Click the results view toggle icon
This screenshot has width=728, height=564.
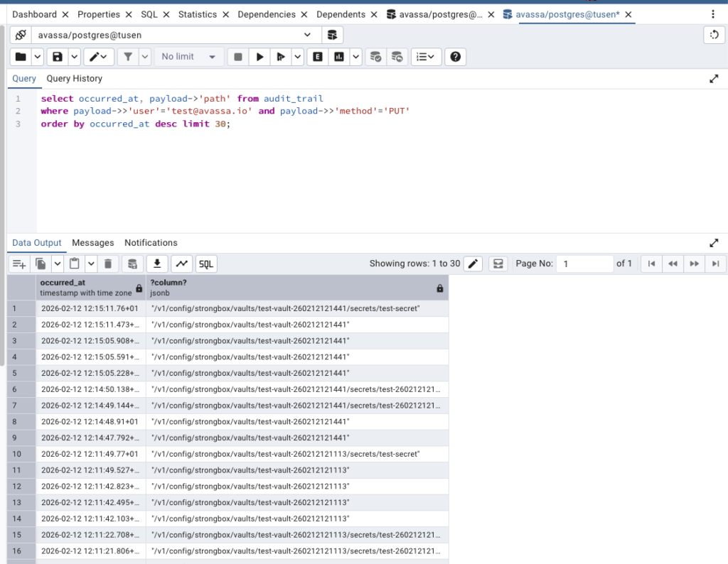tap(498, 264)
